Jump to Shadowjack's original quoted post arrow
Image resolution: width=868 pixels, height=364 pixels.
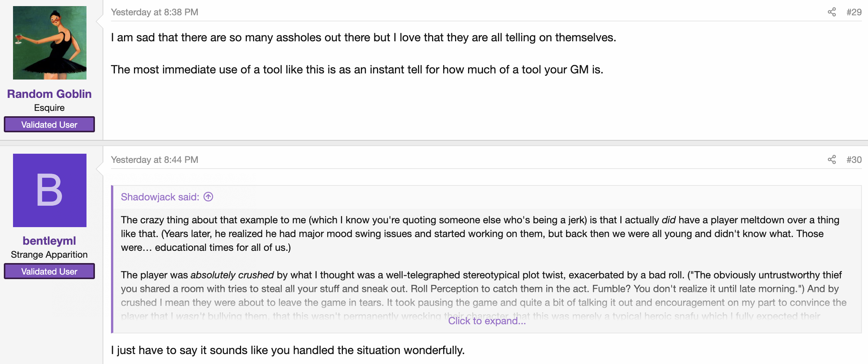tap(208, 197)
